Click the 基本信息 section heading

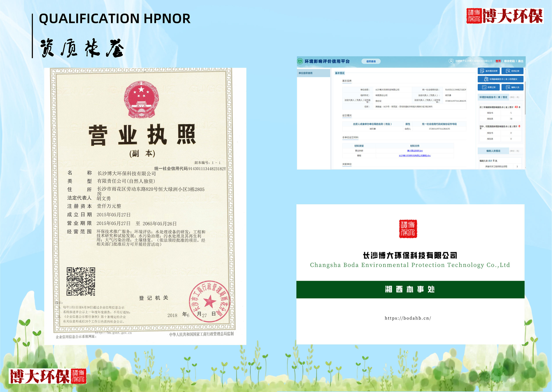(347, 81)
